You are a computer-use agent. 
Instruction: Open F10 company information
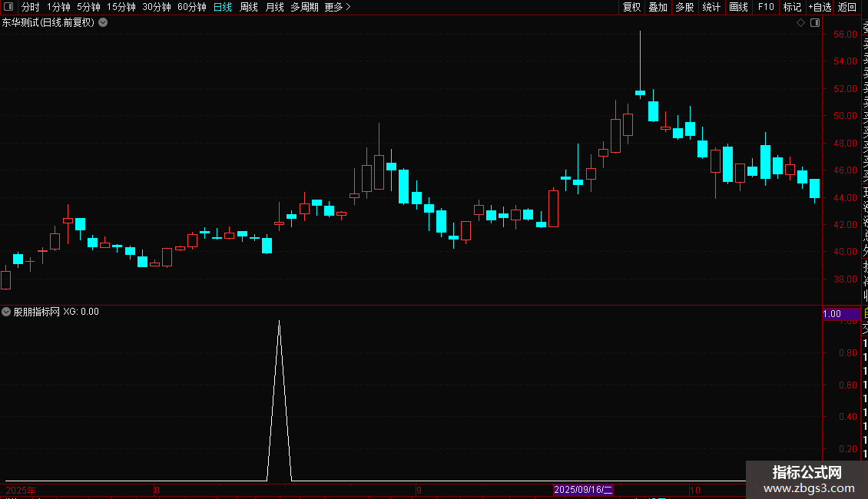tap(766, 7)
